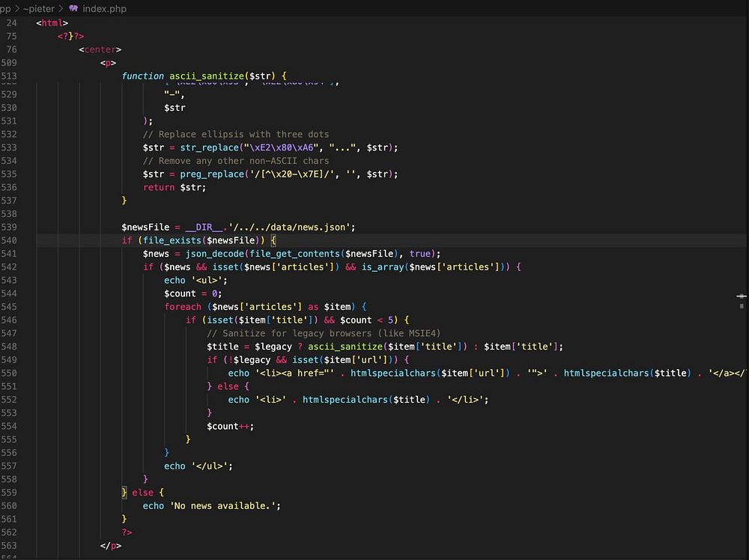Click the </p> closing tag on line 563
The image size is (749, 560).
(110, 546)
